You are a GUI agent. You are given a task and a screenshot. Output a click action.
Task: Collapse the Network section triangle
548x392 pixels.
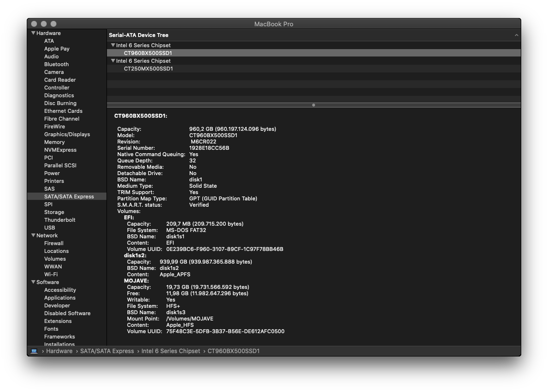click(33, 235)
